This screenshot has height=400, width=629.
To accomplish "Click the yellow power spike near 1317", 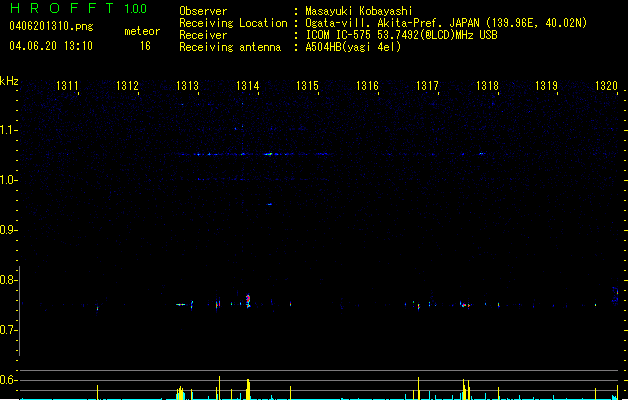I will (x=418, y=388).
